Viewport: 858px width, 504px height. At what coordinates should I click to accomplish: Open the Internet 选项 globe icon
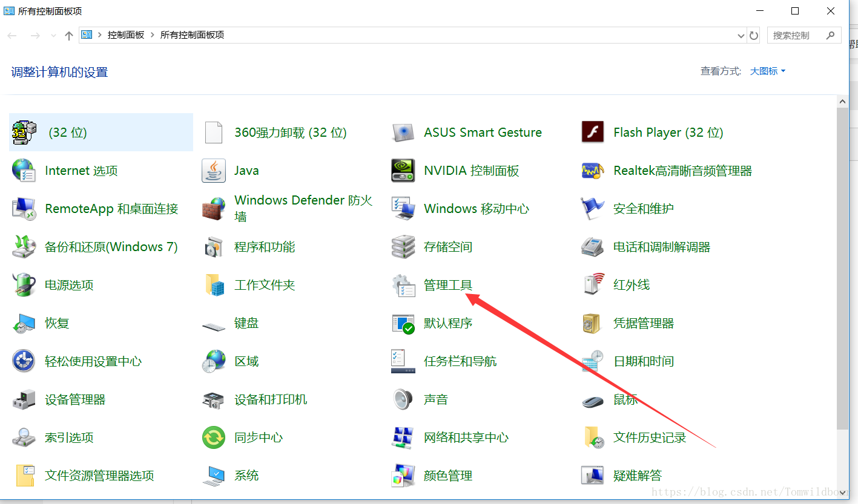tap(24, 171)
